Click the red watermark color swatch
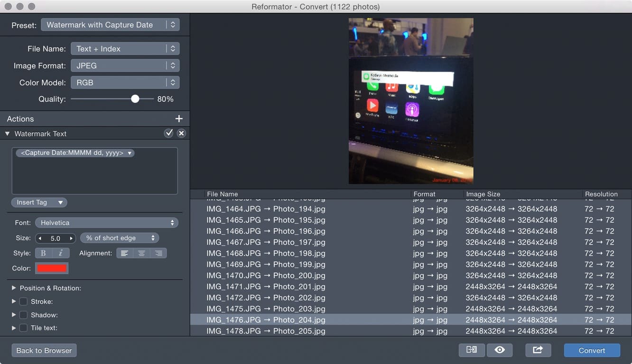 (x=52, y=268)
